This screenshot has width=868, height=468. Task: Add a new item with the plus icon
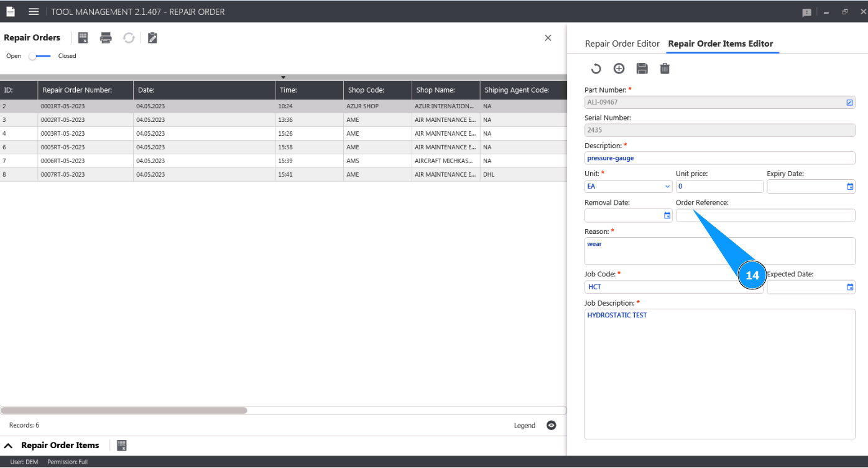(619, 68)
